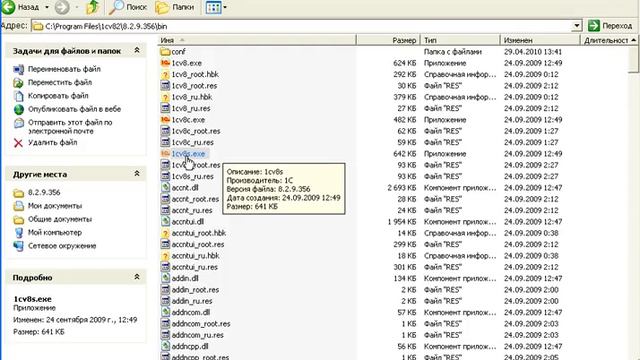
Task: Go up one folder level icon
Action: (93, 7)
